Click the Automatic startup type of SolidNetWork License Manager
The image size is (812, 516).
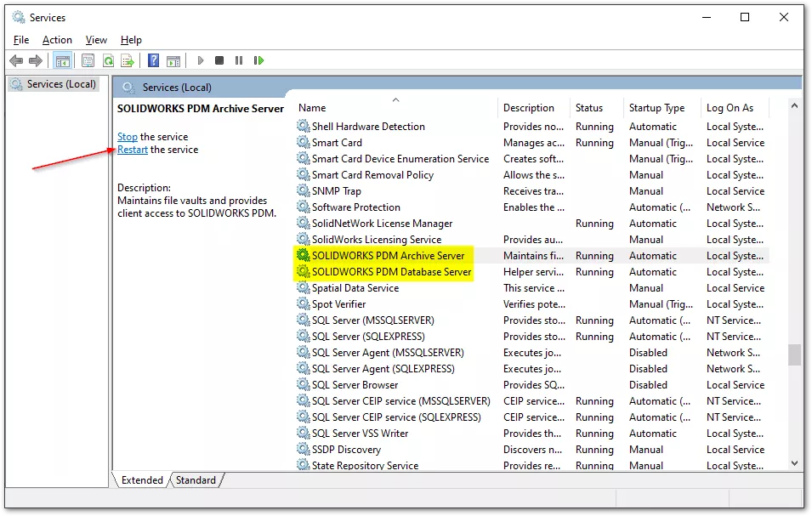pyautogui.click(x=652, y=223)
